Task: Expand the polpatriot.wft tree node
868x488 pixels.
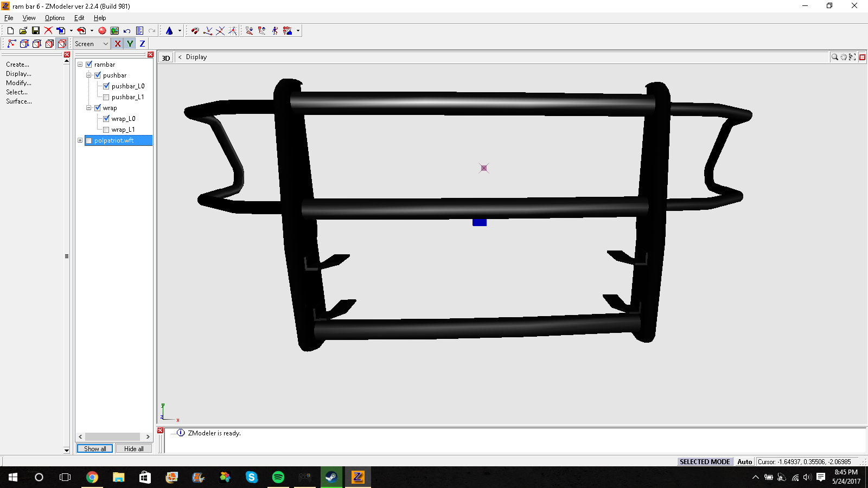Action: [x=80, y=140]
